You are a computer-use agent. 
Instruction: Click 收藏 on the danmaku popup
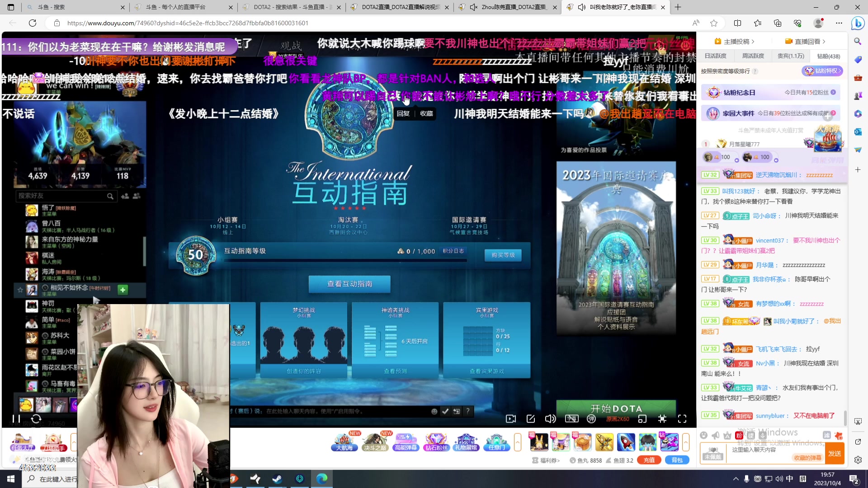(x=426, y=113)
